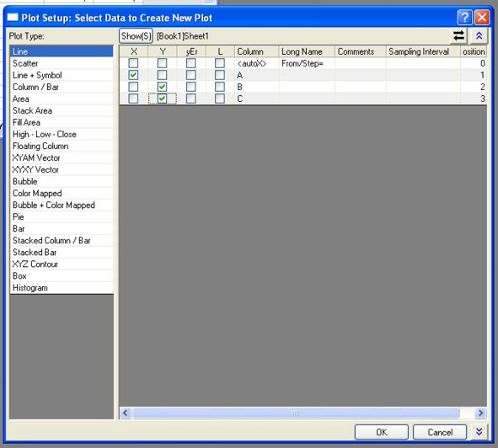Confirm the plot with the OK button
Screen dimensions: 498x448
tap(382, 432)
